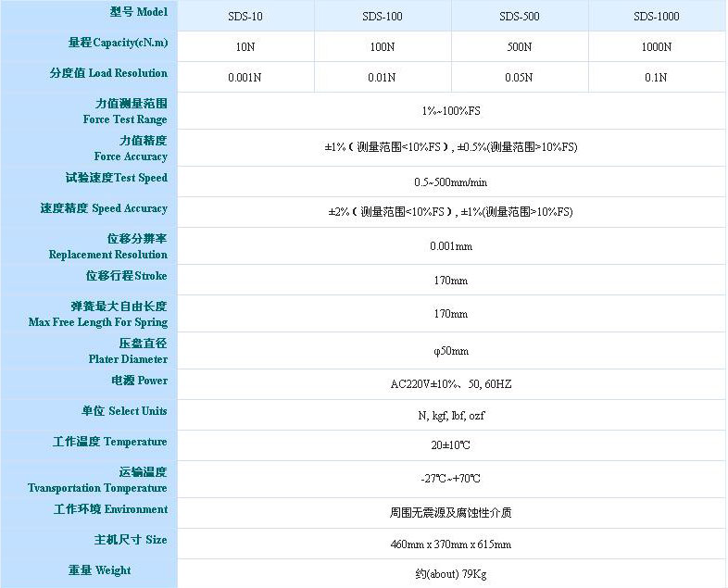Image resolution: width=728 pixels, height=588 pixels.
Task: Click the SDS-10 model column header
Action: click(x=245, y=17)
